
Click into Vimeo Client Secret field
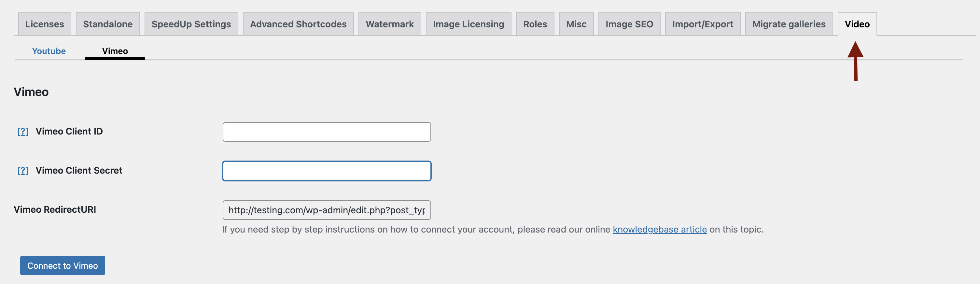click(327, 171)
